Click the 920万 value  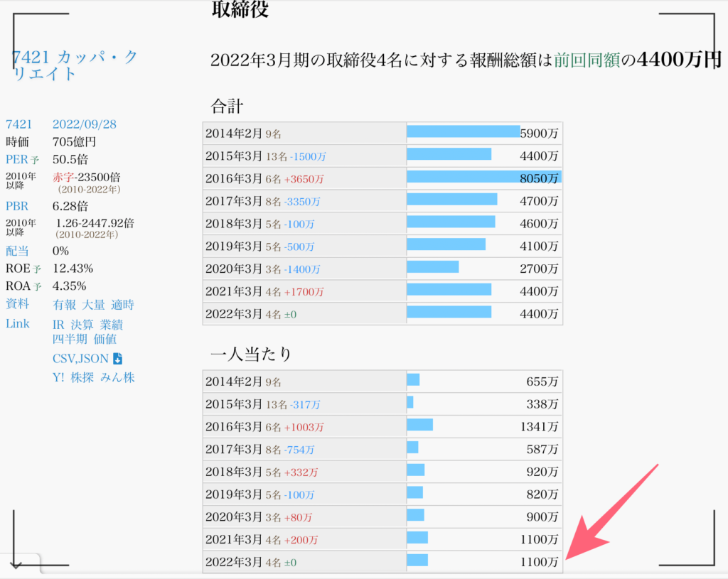point(542,472)
